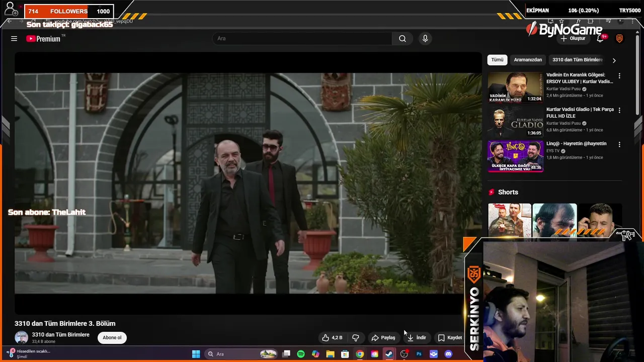
Task: Open Task View on the taskbar
Action: 286,354
